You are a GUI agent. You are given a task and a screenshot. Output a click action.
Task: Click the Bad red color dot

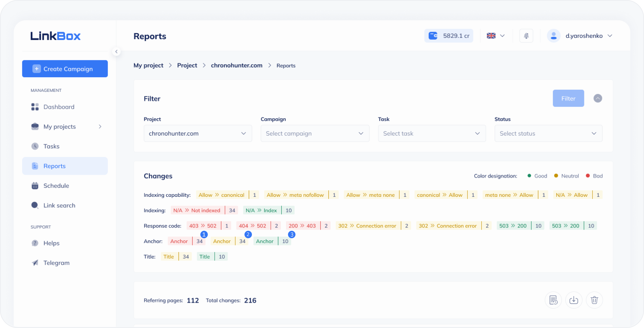tap(588, 176)
